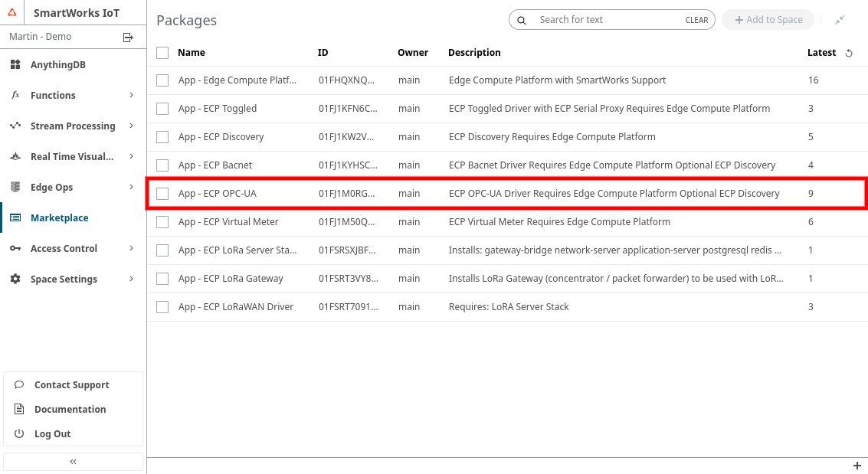Check the App - ECP Discovery row

click(162, 136)
